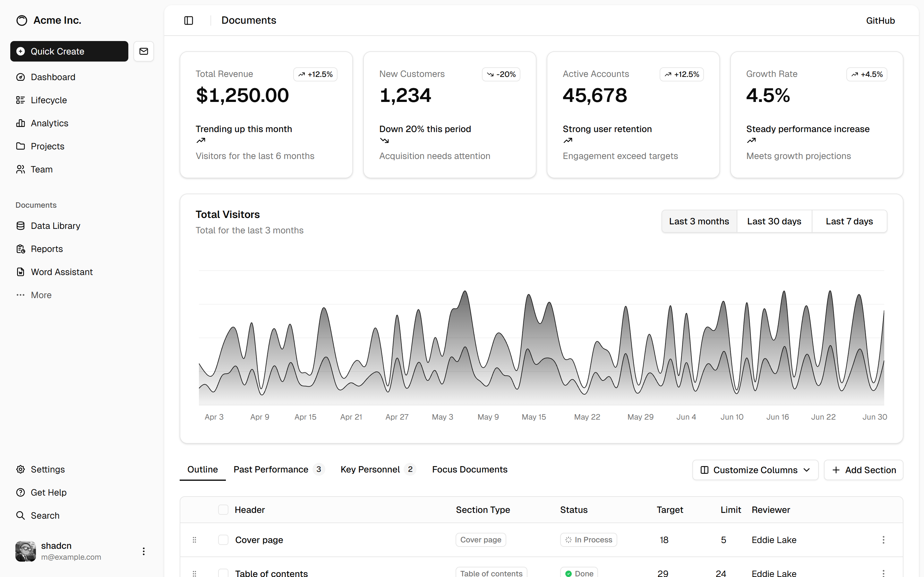Click the Search icon in the sidebar
924x577 pixels.
tap(21, 515)
